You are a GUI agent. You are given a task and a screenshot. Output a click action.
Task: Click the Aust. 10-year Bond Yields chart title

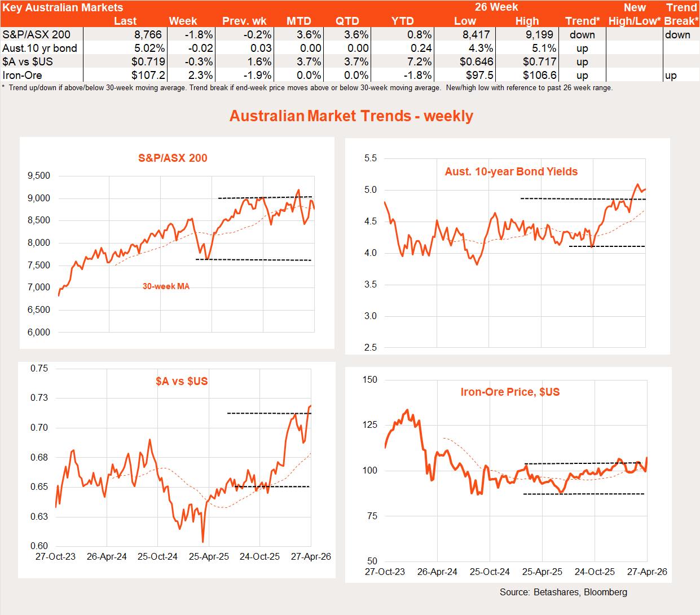511,171
